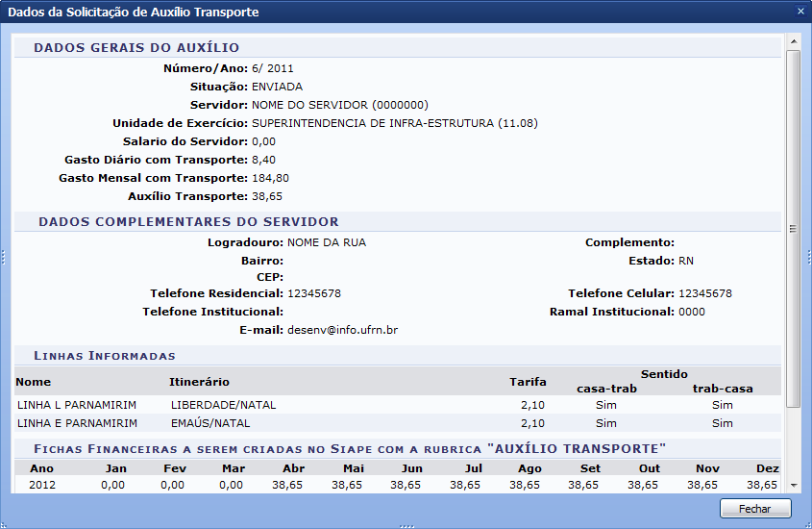
Task: Click the Tarifa column header
Action: pyautogui.click(x=528, y=382)
